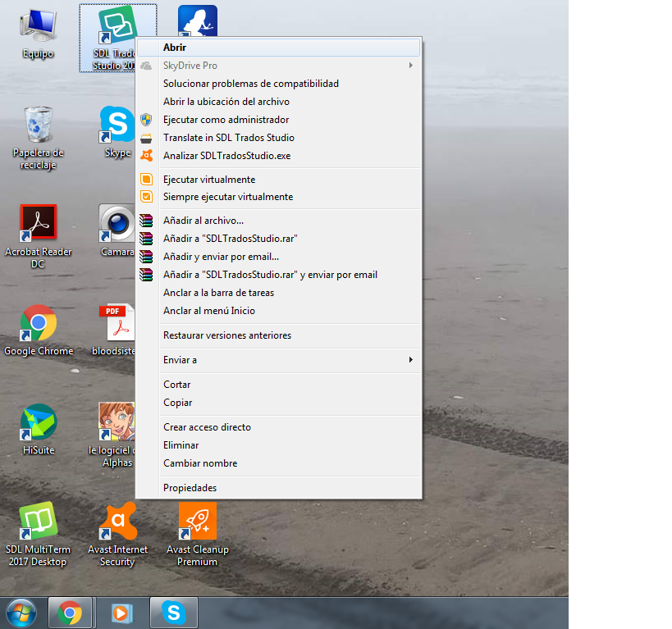
Task: Click the orange icon beside Ejecutar virtualmente
Action: coord(146,179)
